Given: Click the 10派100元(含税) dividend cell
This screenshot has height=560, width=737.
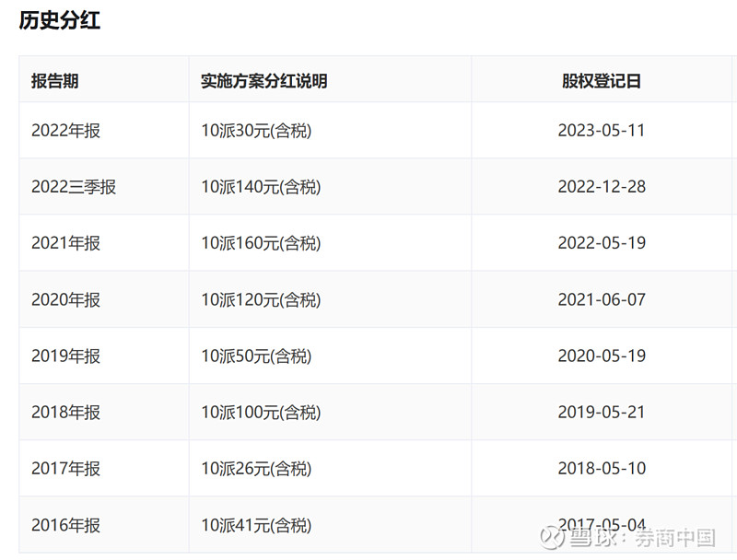Looking at the screenshot, I should pyautogui.click(x=261, y=412).
